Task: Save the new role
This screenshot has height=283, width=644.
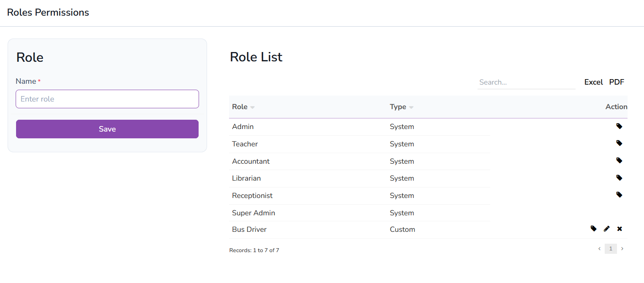Action: tap(107, 129)
